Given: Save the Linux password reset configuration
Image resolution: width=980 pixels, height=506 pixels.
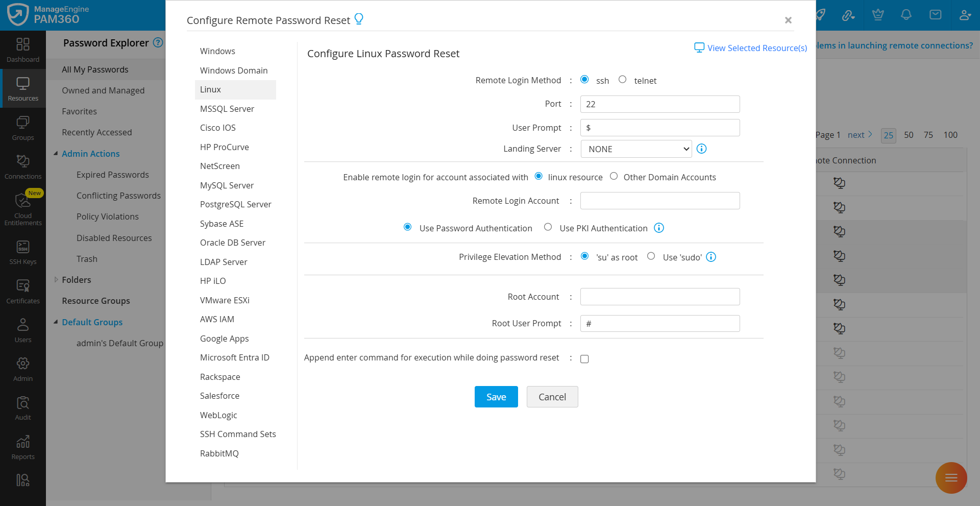Looking at the screenshot, I should 496,396.
